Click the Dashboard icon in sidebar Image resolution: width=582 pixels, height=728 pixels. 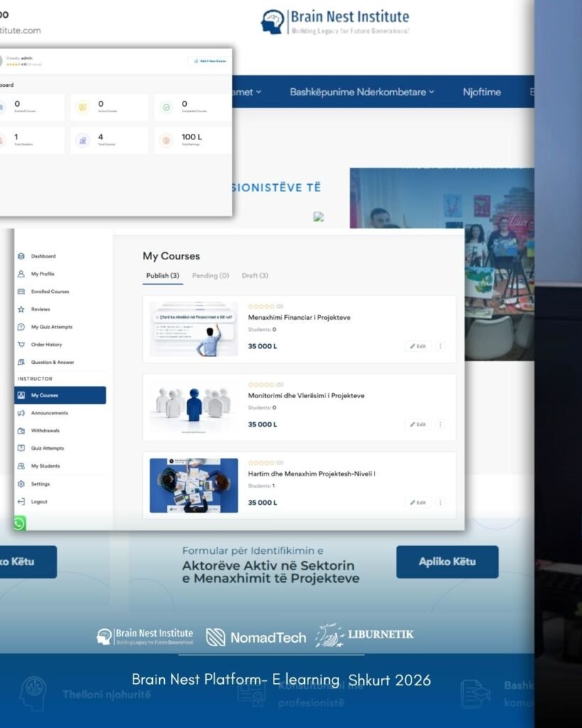point(21,256)
